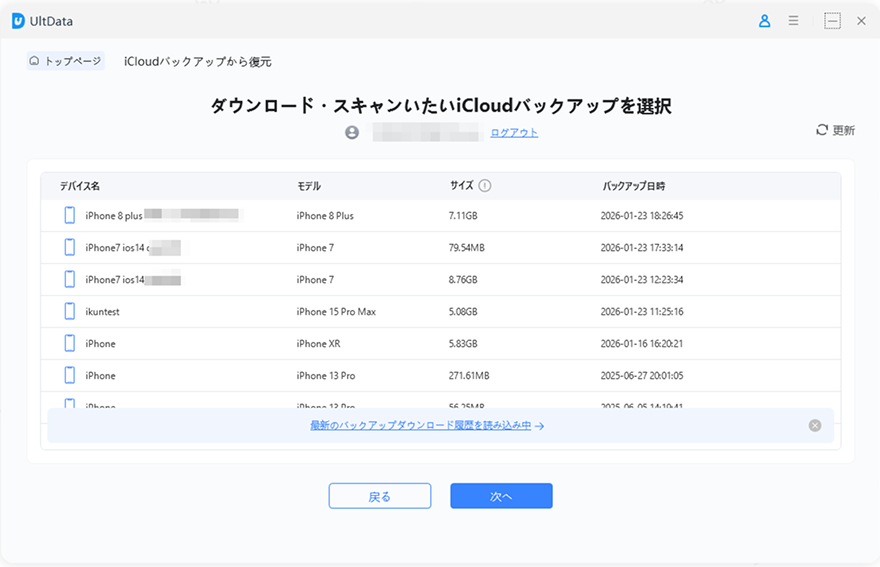Click backup date 2026-01-23 11:25:16
Screen dimensions: 880x567
pos(642,312)
